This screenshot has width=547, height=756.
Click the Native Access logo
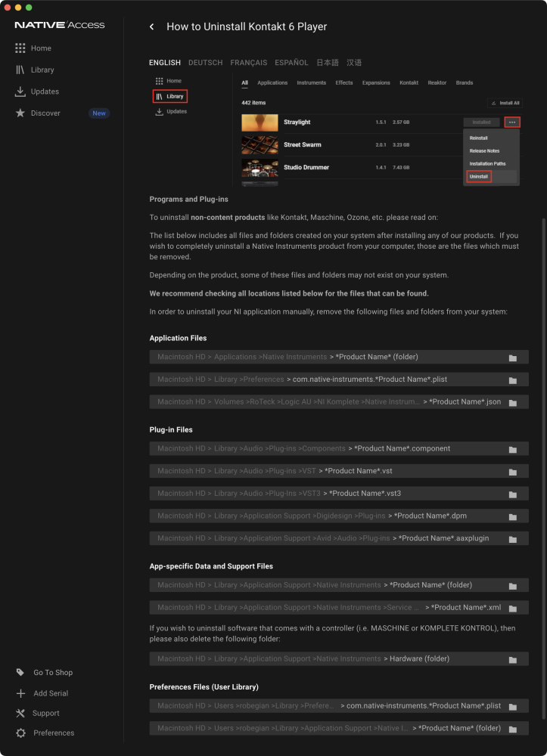[59, 25]
